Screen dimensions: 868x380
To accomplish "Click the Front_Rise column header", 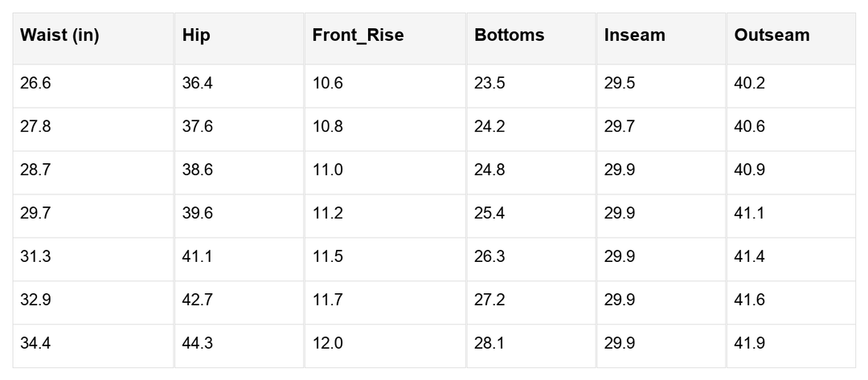I will (x=358, y=35).
